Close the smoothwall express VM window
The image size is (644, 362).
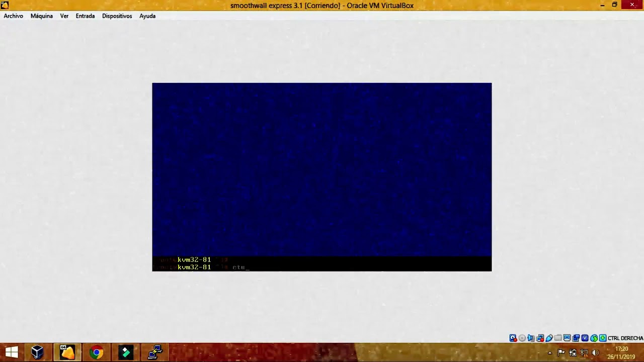[632, 5]
